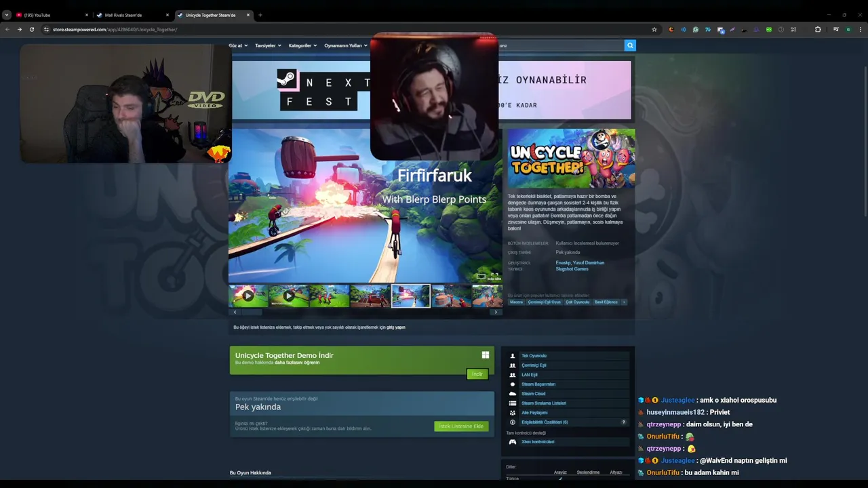This screenshot has height=488, width=868.
Task: Bookmark this page with the star icon
Action: point(654,29)
